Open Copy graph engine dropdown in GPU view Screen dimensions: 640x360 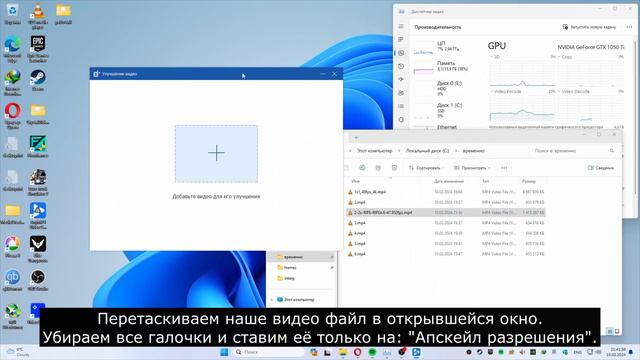(565, 57)
